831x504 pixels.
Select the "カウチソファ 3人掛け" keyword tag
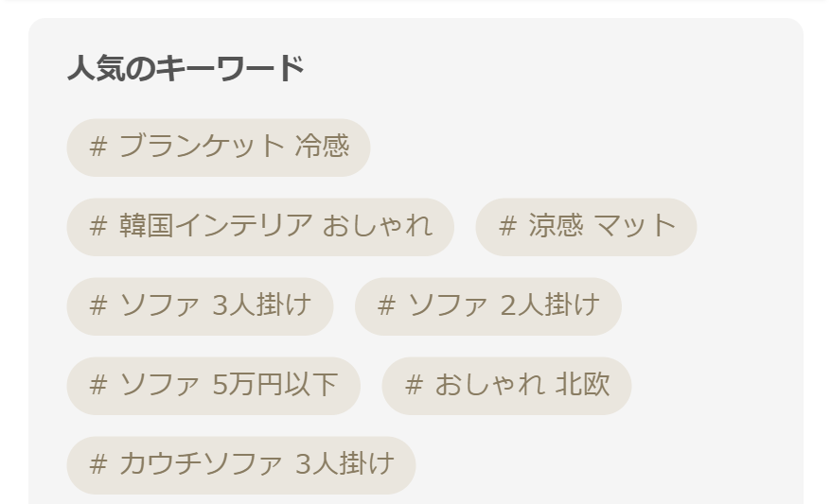(240, 465)
